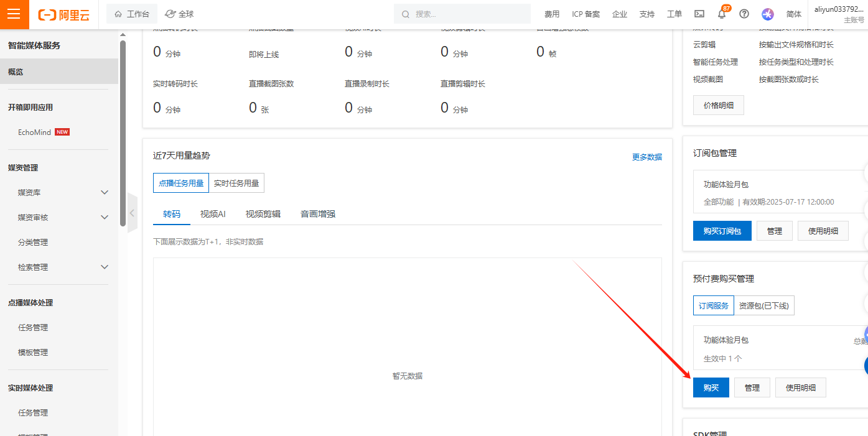The width and height of the screenshot is (868, 436).
Task: Expand the 检索管理 sidebar chevron
Action: coord(105,267)
